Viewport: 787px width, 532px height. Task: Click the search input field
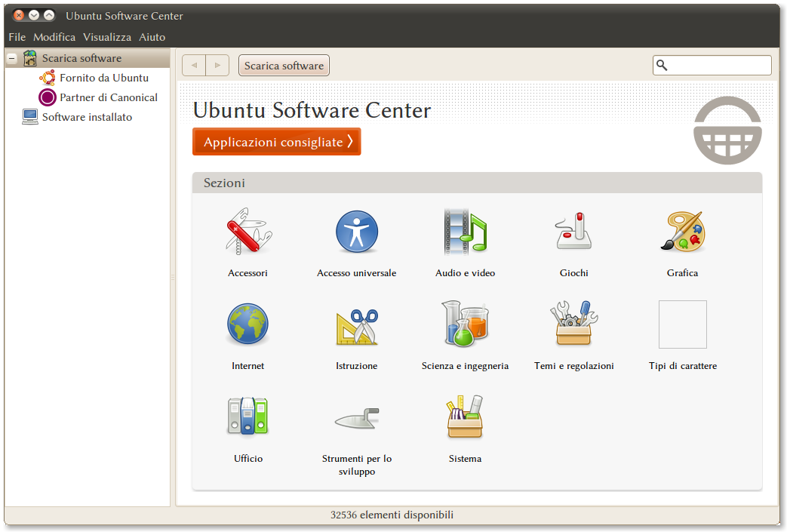[x=718, y=66]
